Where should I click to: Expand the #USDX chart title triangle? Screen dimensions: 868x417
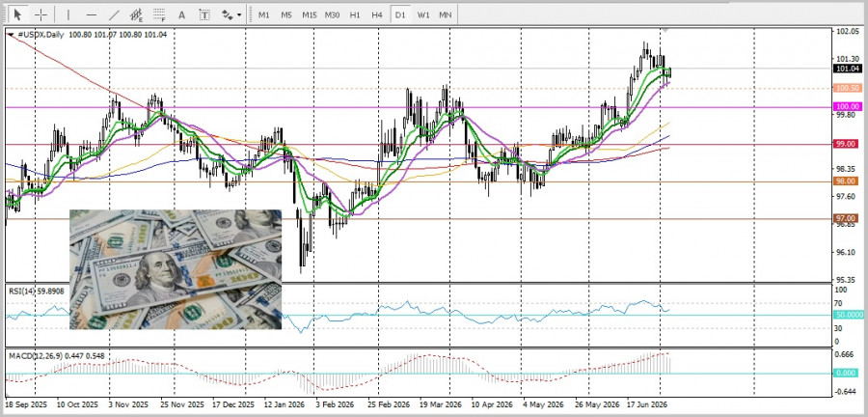coord(11,35)
